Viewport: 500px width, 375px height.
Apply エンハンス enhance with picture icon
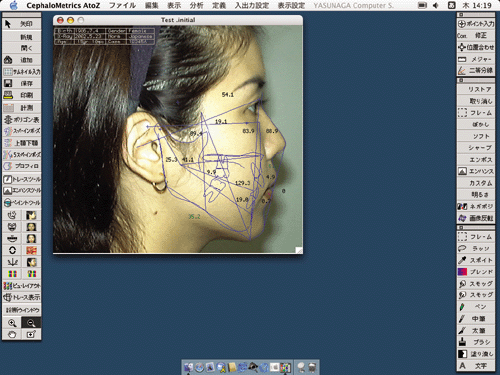(476, 171)
